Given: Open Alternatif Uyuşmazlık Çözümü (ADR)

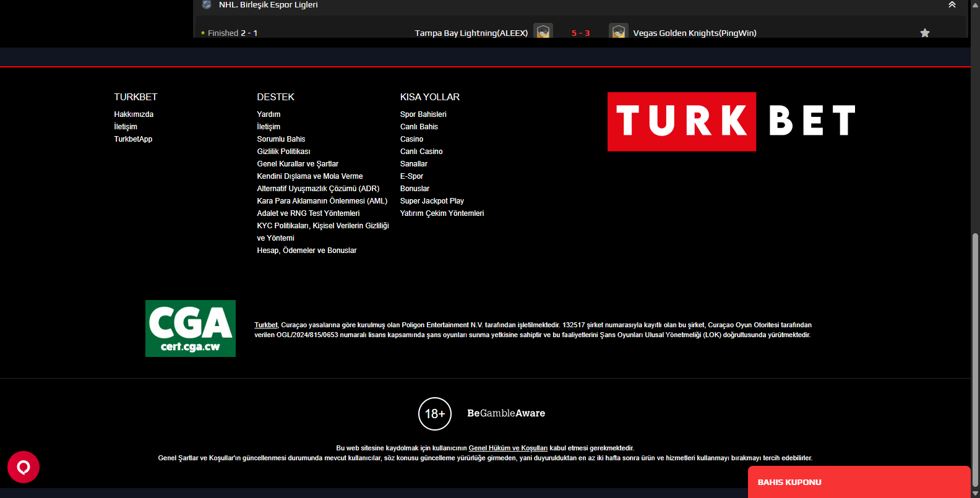Looking at the screenshot, I should (318, 189).
